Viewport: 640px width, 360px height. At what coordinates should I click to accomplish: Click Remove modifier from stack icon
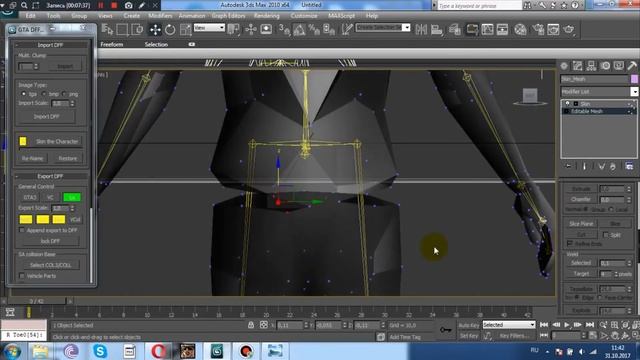[x=613, y=166]
